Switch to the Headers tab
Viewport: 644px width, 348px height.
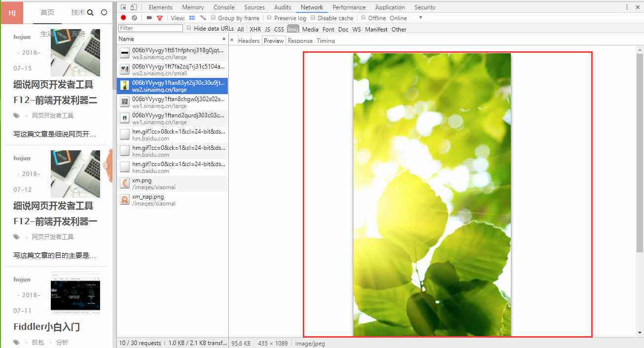pos(249,41)
